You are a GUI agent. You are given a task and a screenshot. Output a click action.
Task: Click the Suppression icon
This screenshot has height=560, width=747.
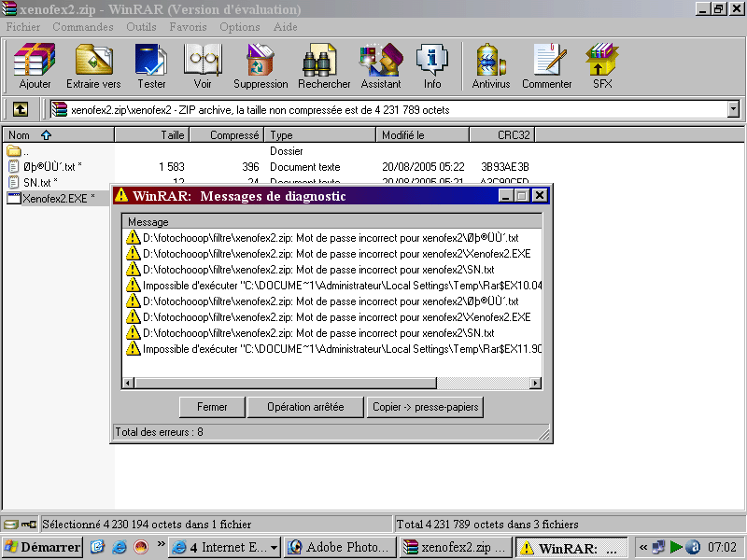point(261,60)
